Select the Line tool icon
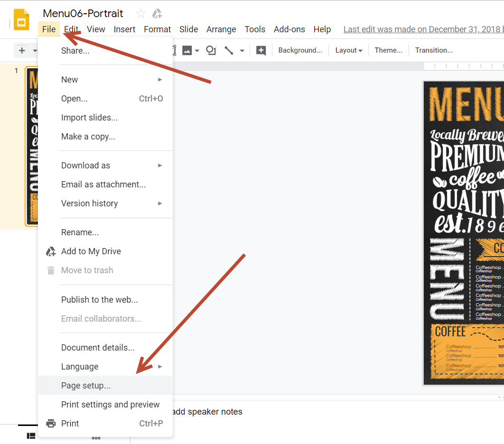This screenshot has height=444, width=504. pos(228,50)
